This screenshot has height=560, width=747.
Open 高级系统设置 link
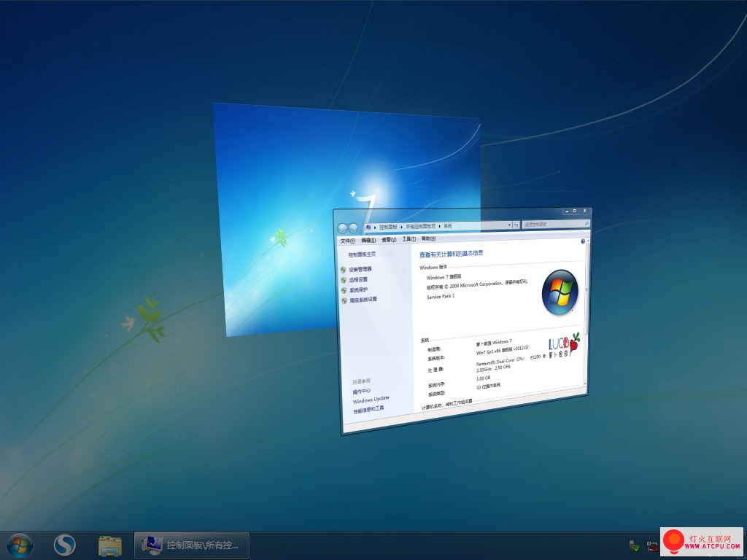point(363,300)
